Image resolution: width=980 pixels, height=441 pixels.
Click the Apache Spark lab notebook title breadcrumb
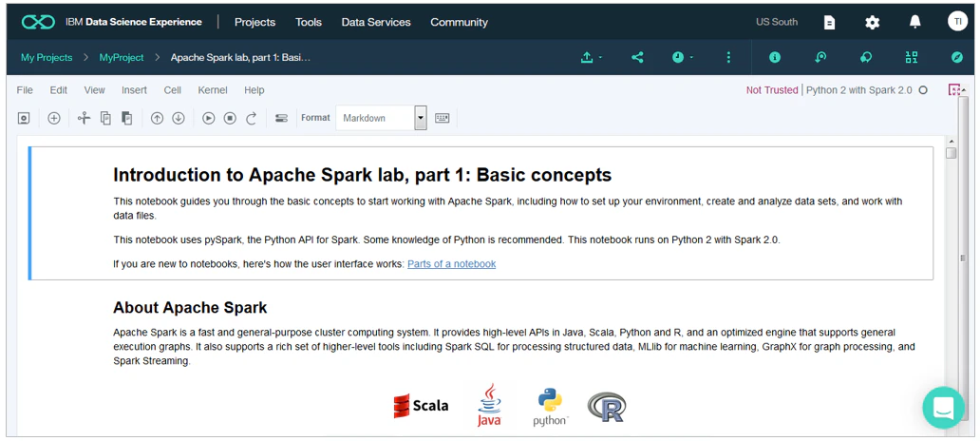click(240, 58)
